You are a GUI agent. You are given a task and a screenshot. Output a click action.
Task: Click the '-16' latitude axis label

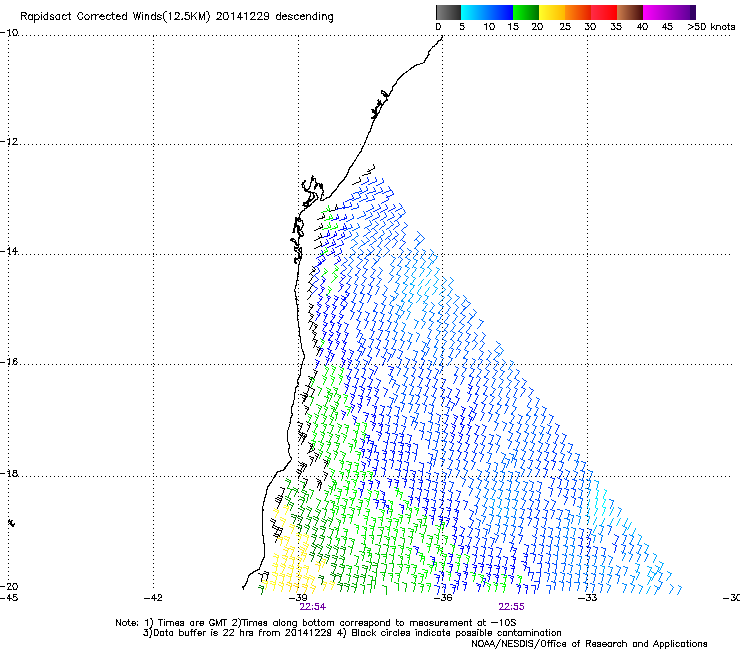[9, 362]
